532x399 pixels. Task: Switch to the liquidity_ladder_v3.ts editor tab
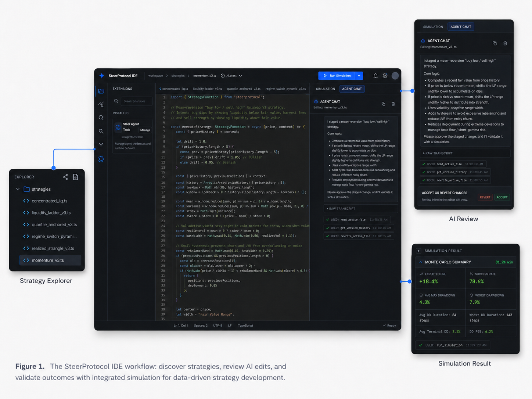pyautogui.click(x=208, y=89)
